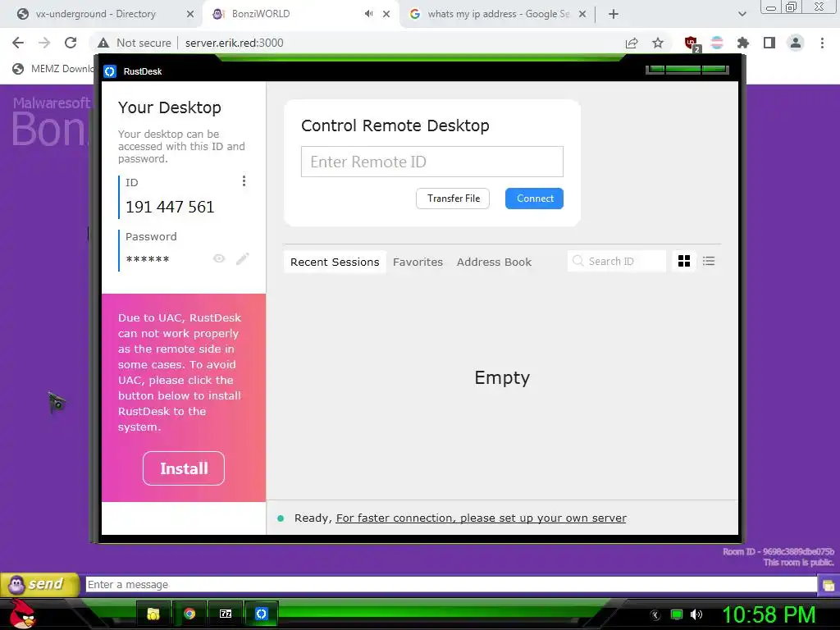Image resolution: width=840 pixels, height=630 pixels.
Task: Toggle the Chrome side panel
Action: pyautogui.click(x=769, y=43)
